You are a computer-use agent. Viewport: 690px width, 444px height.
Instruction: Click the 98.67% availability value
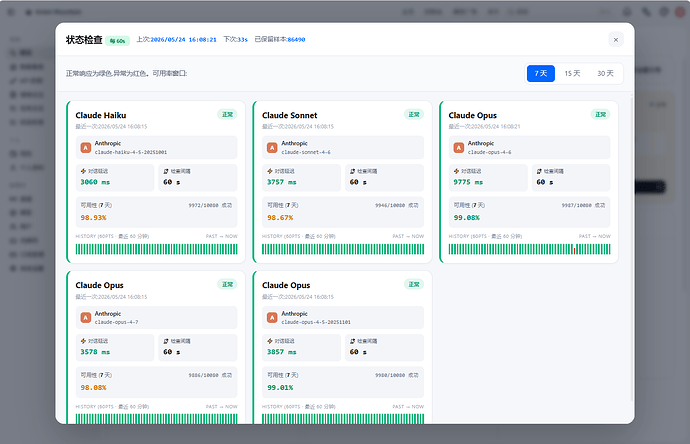point(280,218)
